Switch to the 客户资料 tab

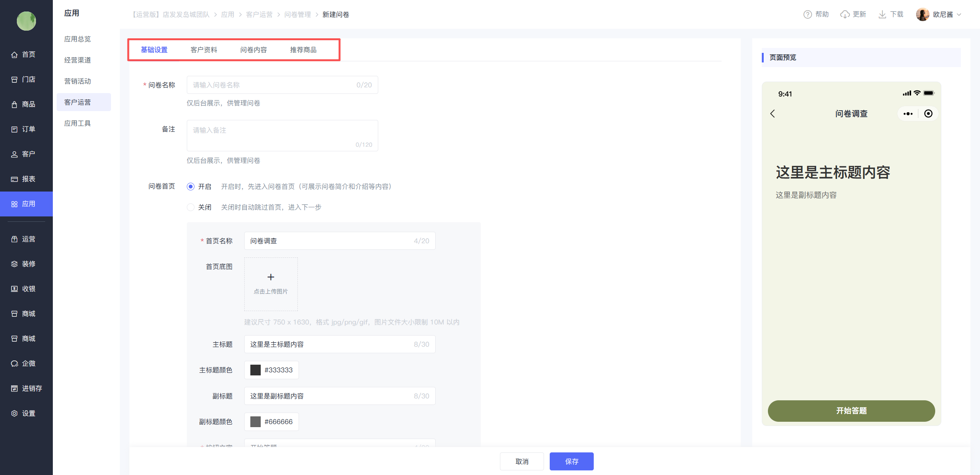[204, 50]
